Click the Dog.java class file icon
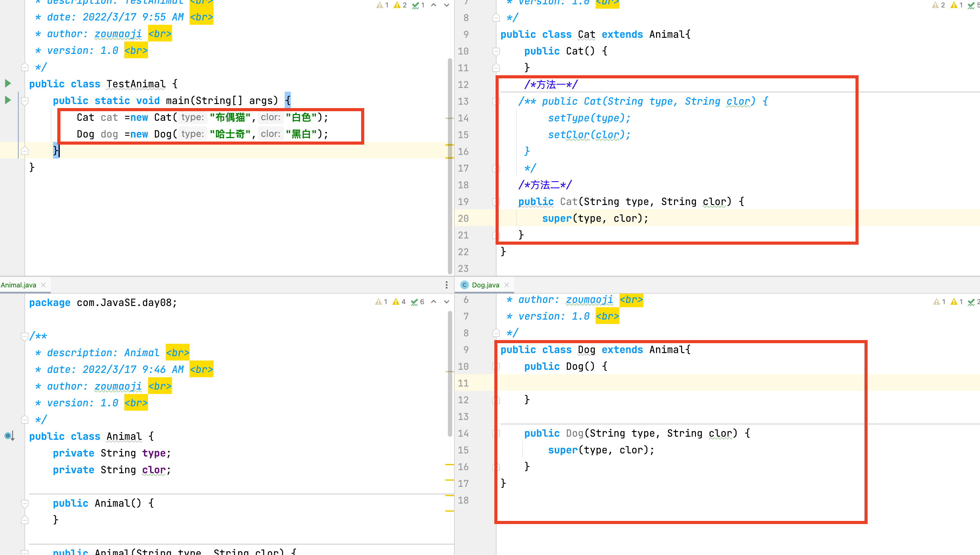The height and width of the screenshot is (555, 980). click(464, 285)
